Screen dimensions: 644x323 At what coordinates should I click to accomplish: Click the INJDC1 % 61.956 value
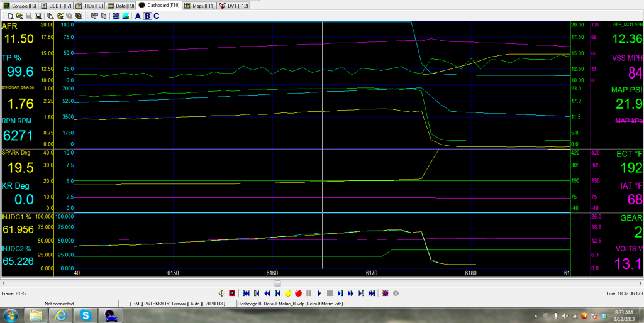[x=18, y=229]
